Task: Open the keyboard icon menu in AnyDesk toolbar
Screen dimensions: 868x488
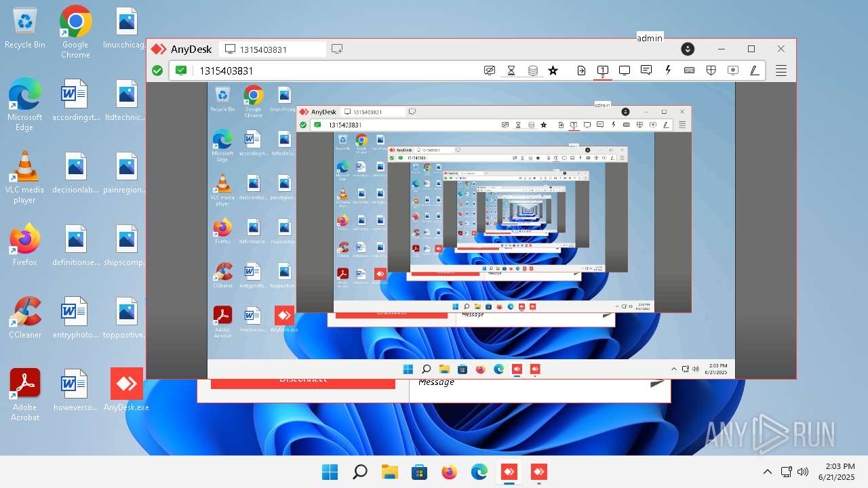Action: [689, 70]
